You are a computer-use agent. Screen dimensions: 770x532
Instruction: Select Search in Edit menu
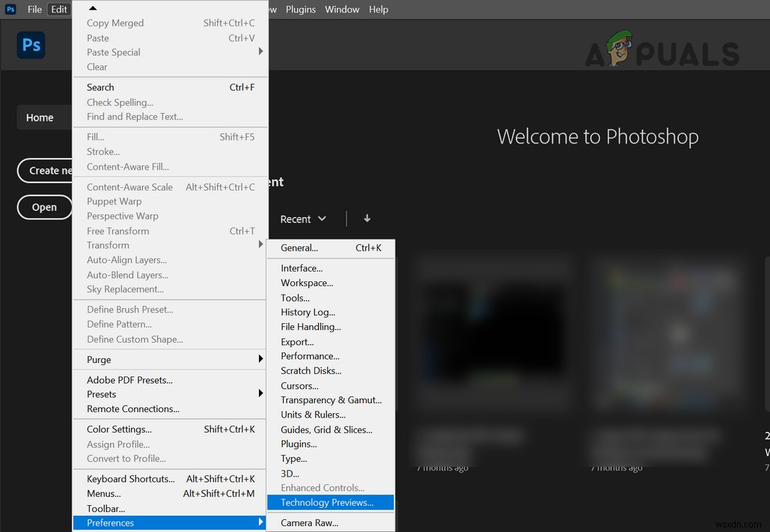[x=169, y=88]
